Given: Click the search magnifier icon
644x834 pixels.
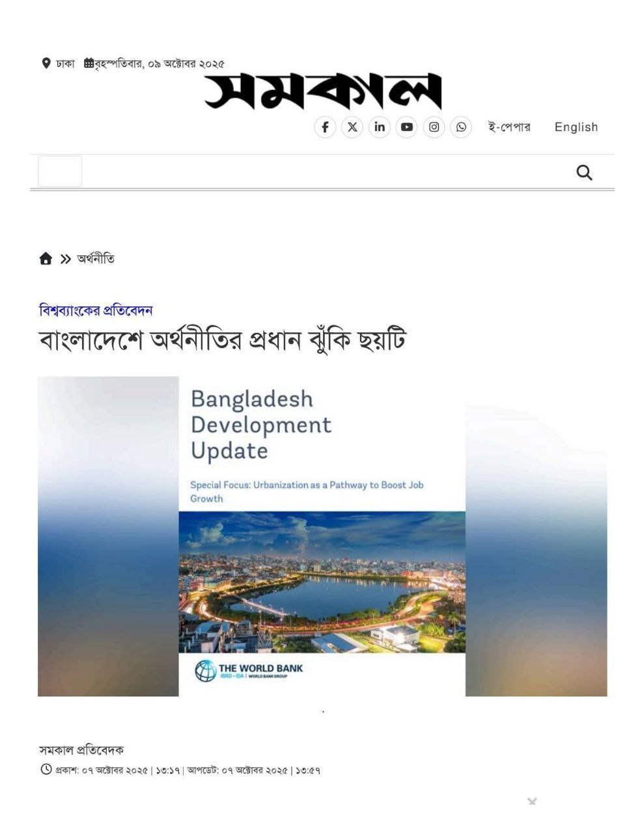Looking at the screenshot, I should tap(584, 173).
